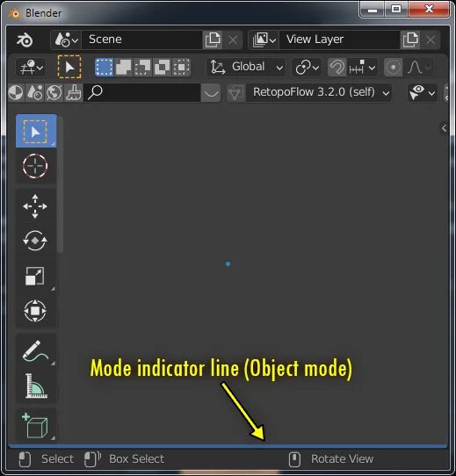
Task: Close the Blender window
Action: pos(429,10)
